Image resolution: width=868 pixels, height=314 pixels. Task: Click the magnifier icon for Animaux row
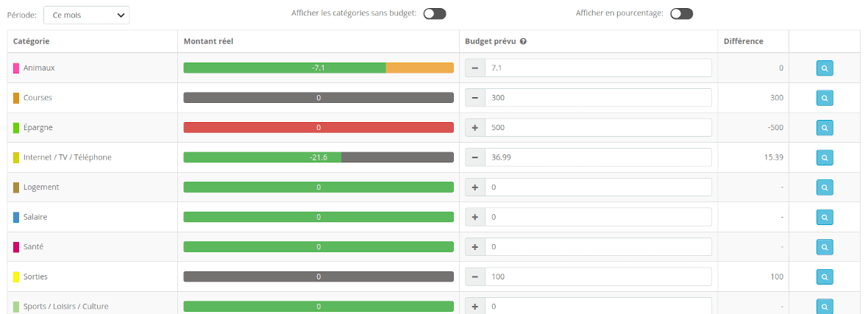(825, 68)
